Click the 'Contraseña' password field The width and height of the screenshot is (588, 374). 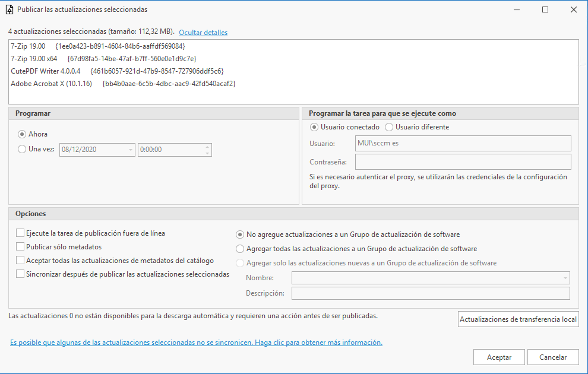point(463,162)
